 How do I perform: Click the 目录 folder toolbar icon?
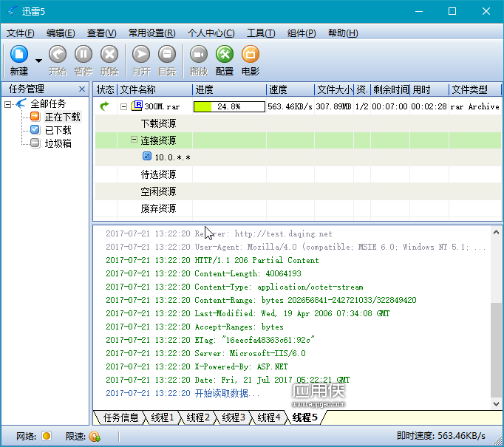pos(167,54)
